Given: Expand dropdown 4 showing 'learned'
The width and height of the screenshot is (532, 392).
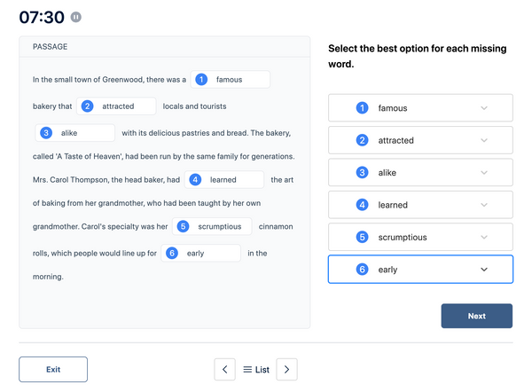Looking at the screenshot, I should 420,205.
